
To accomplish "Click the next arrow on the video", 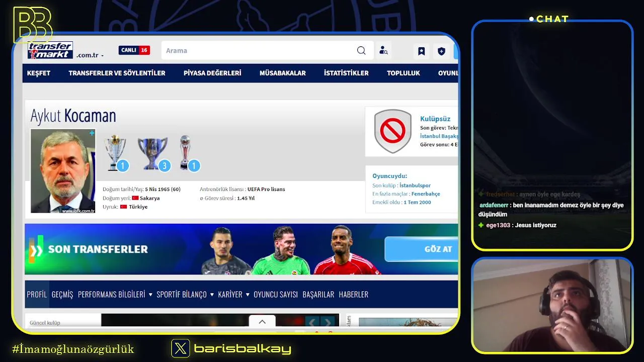I will 328,322.
